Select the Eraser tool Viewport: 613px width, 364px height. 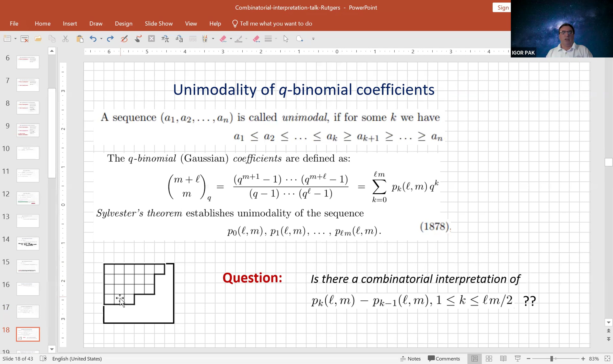point(223,39)
